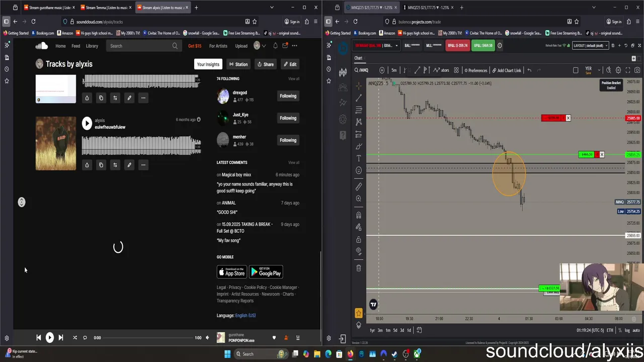Viewport: 644px width, 362px height.
Task: Copy link icon under euiwfheuwbfuiew track
Action: click(x=101, y=165)
